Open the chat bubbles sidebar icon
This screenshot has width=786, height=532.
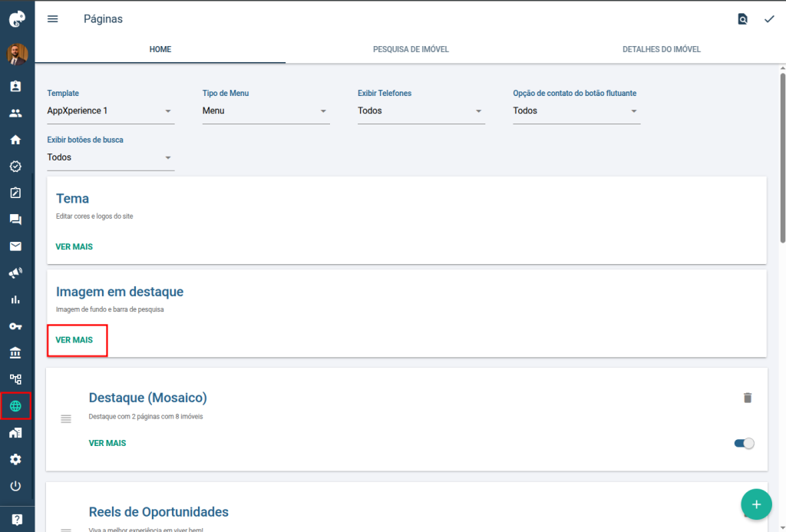[15, 220]
